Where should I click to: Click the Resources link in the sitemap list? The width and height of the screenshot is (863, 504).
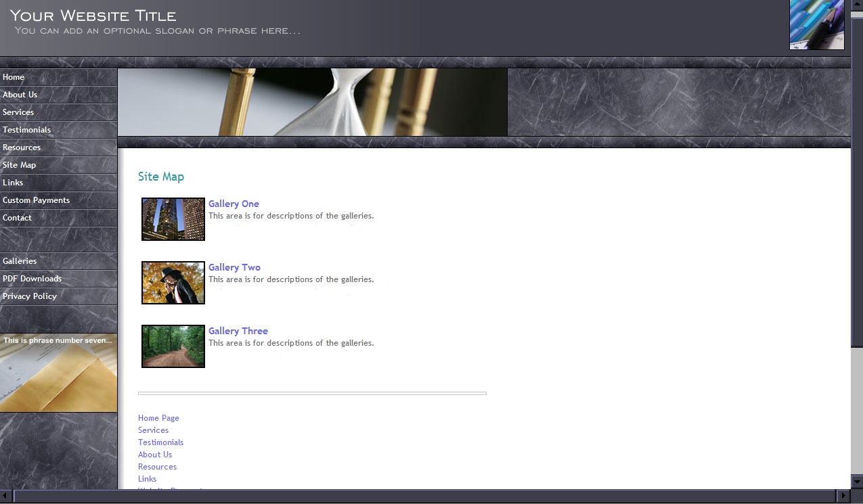coord(157,467)
